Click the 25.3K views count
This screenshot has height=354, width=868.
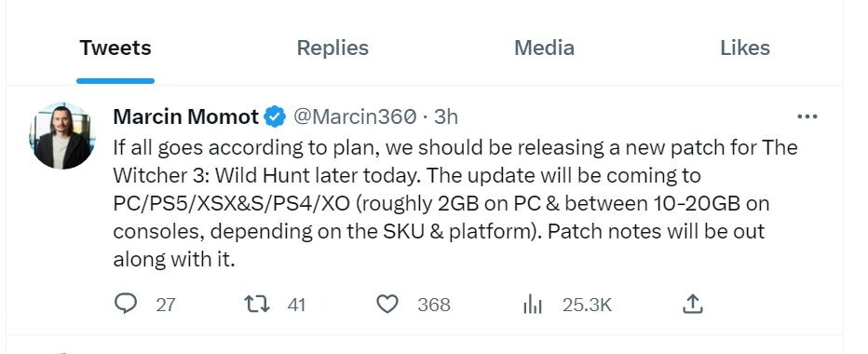[587, 305]
